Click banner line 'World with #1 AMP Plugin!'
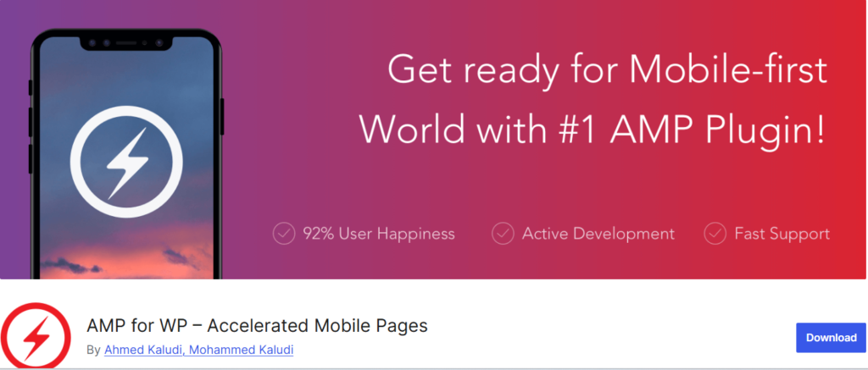The height and width of the screenshot is (370, 868). (593, 129)
